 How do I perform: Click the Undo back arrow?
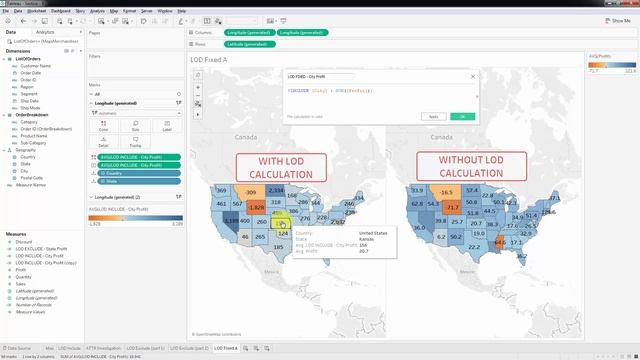tap(23, 21)
